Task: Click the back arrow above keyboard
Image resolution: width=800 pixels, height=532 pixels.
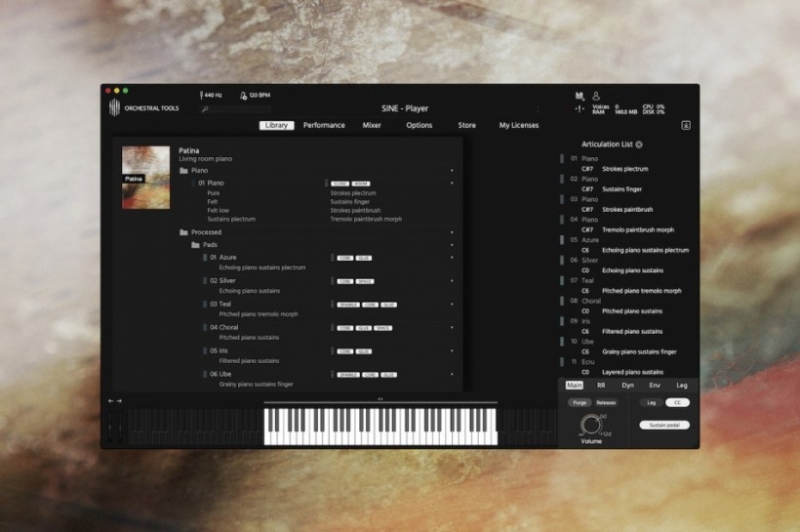Action: [111, 401]
